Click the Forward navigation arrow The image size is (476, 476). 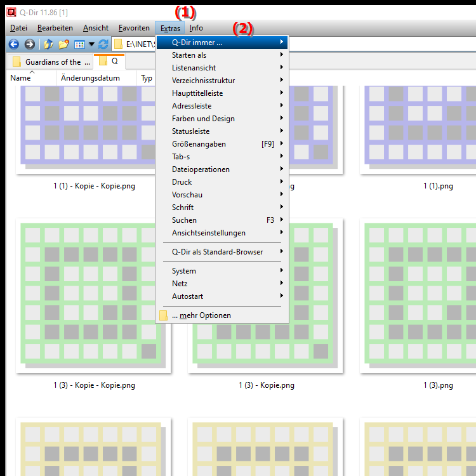pyautogui.click(x=29, y=44)
